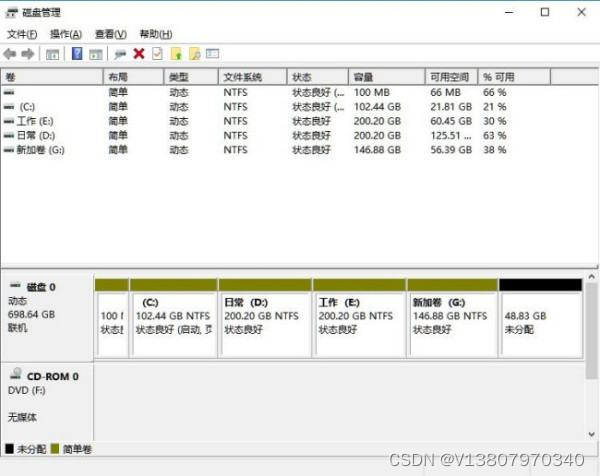Select the 工作 (E:) partition block

coord(359,319)
